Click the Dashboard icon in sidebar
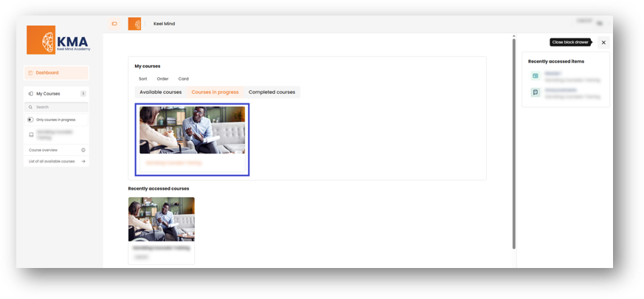Viewport: 644px width, 299px height. click(x=30, y=73)
